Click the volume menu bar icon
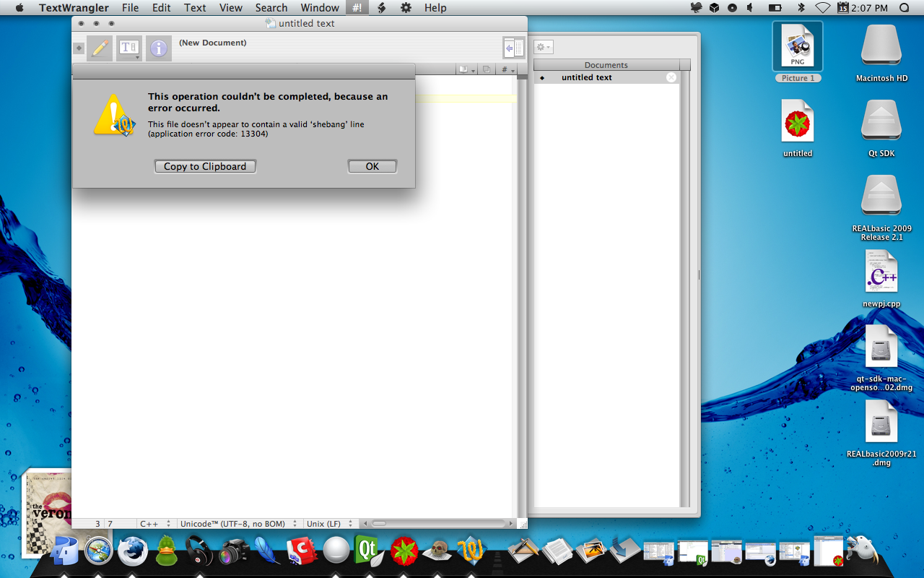The height and width of the screenshot is (578, 924). point(751,8)
